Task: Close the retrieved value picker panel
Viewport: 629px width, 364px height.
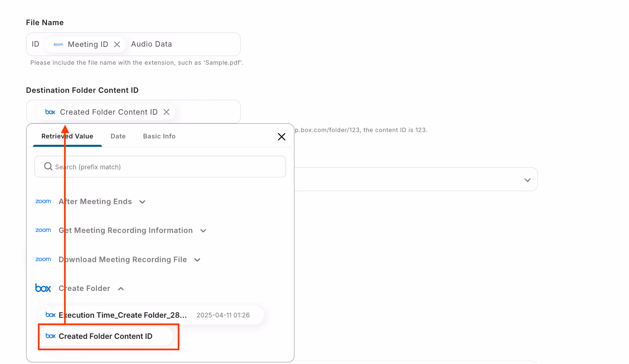Action: coord(282,137)
